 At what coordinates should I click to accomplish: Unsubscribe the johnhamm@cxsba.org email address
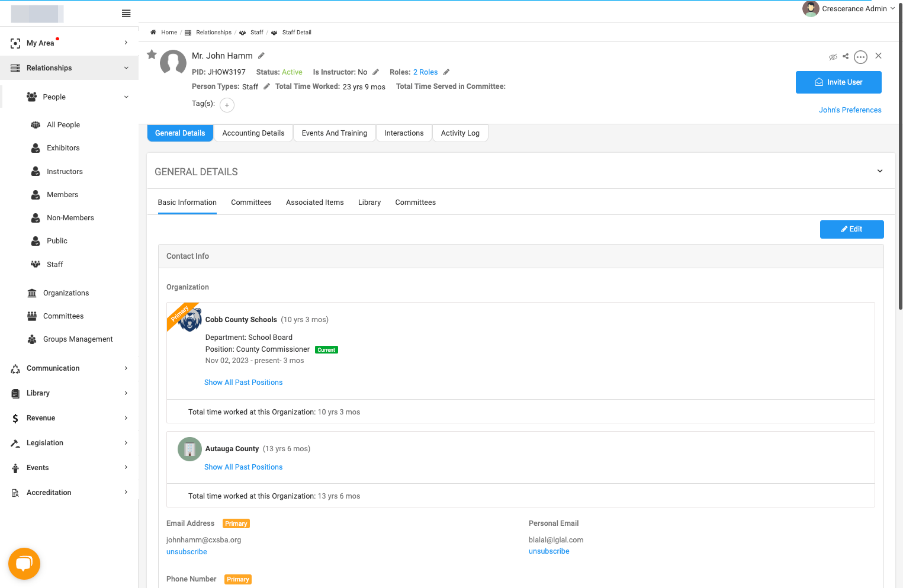click(187, 552)
